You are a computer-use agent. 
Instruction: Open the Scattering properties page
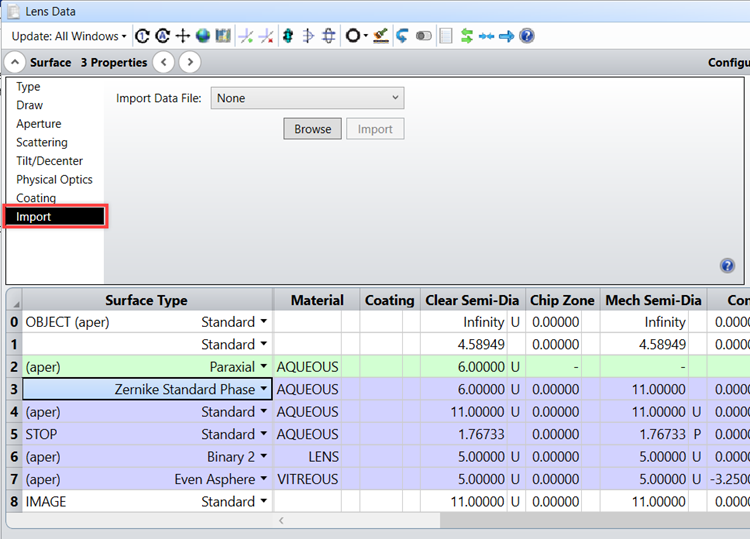point(42,143)
